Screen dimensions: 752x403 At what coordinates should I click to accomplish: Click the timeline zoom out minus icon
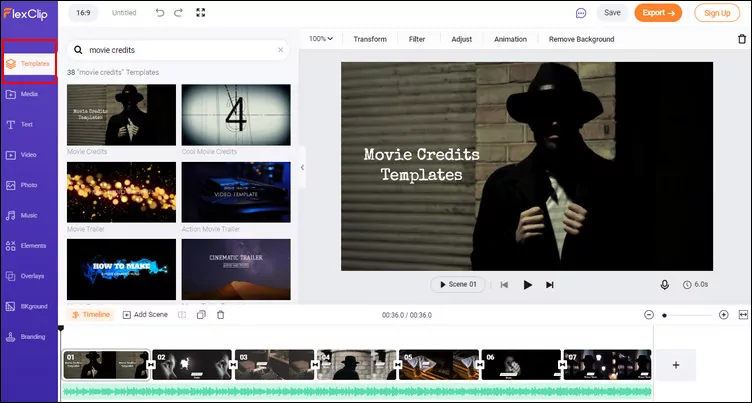pyautogui.click(x=649, y=315)
